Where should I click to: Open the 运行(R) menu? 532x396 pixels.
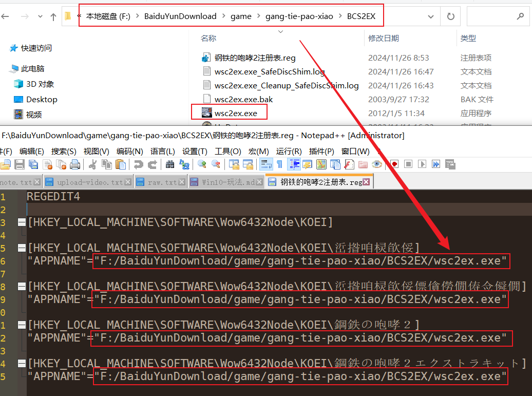[289, 151]
